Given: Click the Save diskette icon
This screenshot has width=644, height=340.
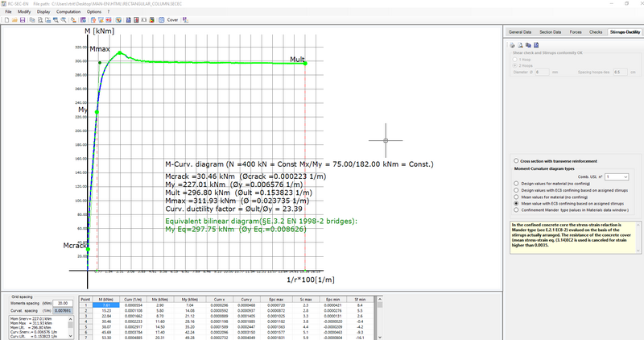Looking at the screenshot, I should tap(23, 19).
